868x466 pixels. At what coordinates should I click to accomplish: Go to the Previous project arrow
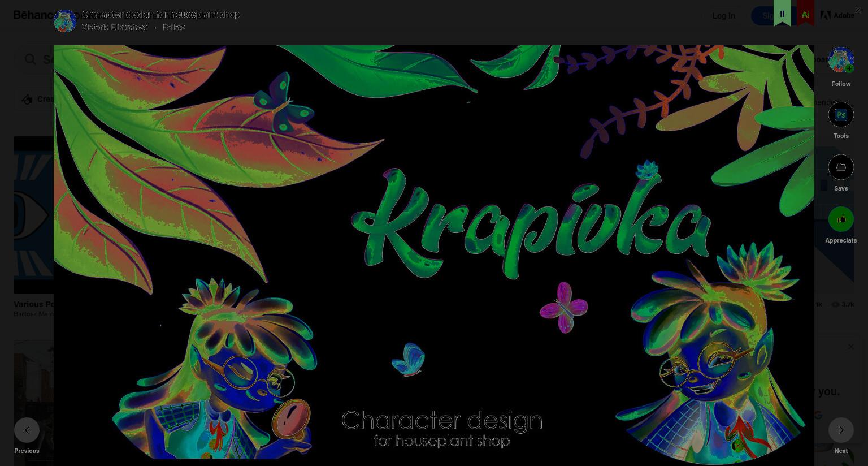tap(27, 430)
